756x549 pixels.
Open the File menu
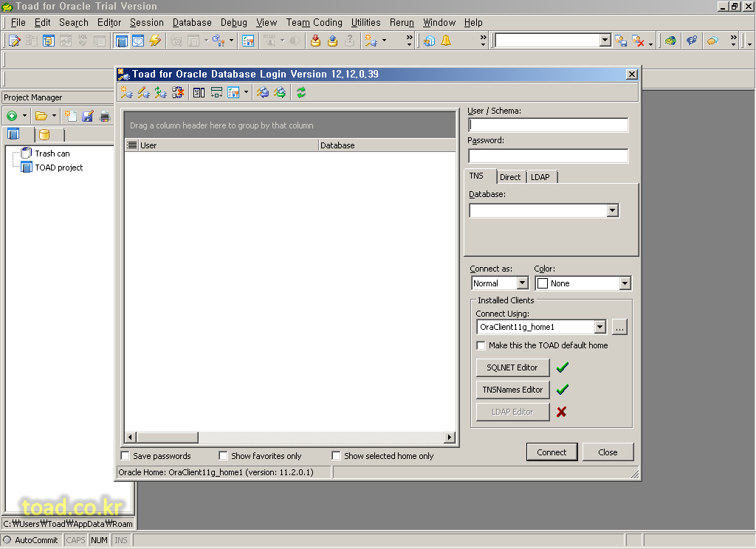click(x=18, y=23)
